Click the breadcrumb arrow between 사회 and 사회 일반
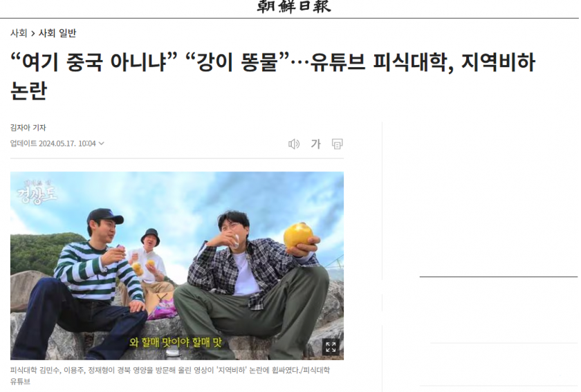Screen dimensions: 581x392 point(33,34)
